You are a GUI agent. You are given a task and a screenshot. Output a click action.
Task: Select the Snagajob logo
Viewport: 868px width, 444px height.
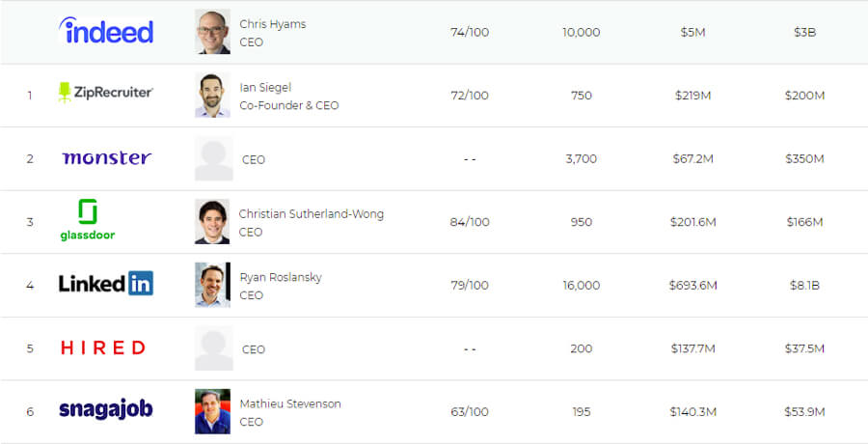tap(106, 409)
